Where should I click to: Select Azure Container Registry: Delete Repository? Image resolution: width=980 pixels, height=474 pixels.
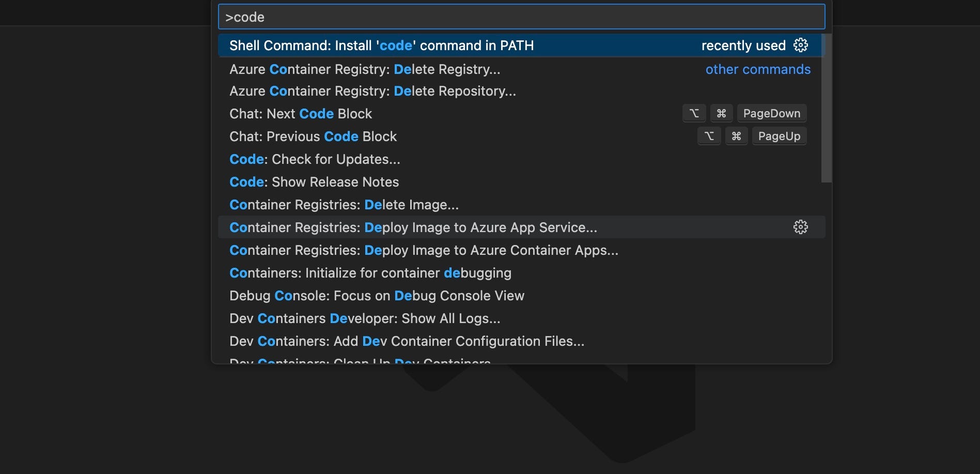[x=372, y=91]
